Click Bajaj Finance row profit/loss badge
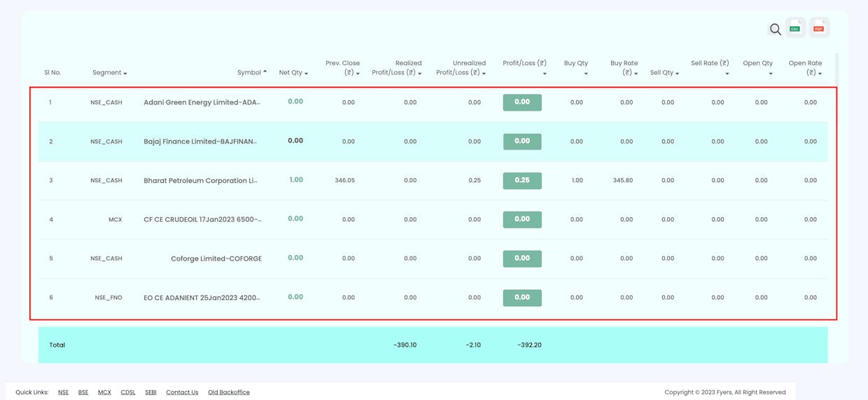Viewport: 868px width, 400px height. (x=522, y=142)
